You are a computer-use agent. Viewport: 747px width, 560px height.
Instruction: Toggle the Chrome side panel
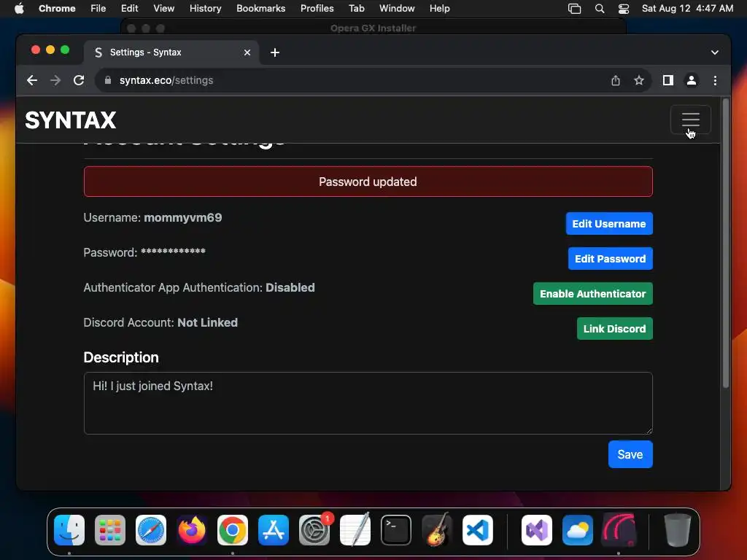pos(668,80)
